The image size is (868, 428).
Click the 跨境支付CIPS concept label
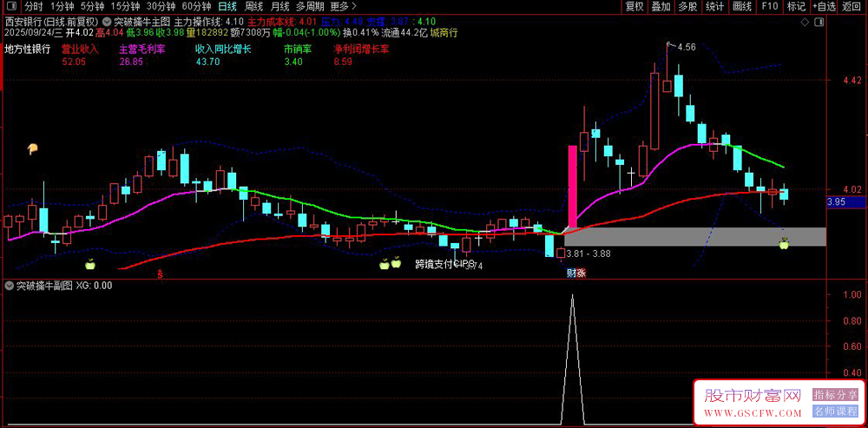[445, 264]
